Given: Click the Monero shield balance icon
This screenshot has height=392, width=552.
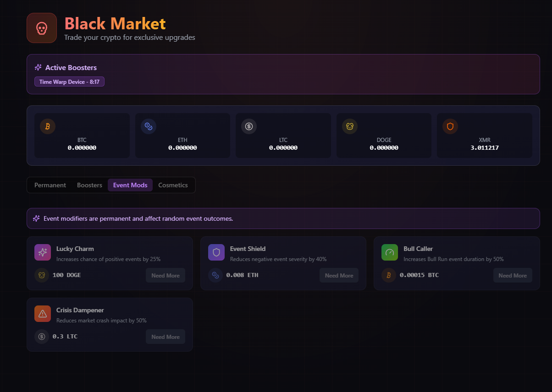Looking at the screenshot, I should (x=450, y=126).
